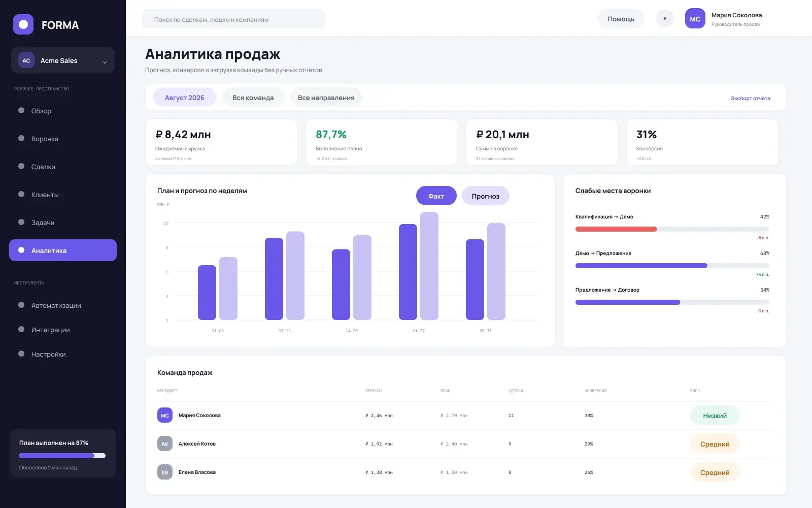This screenshot has width=812, height=508.
Task: Open the Вся команда filter
Action: 253,98
